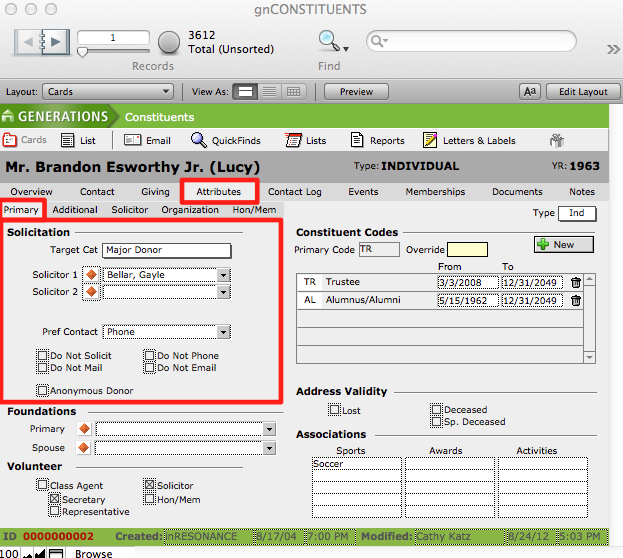The image size is (623, 558).
Task: Check the Anonymous Donor box
Action: tap(42, 391)
